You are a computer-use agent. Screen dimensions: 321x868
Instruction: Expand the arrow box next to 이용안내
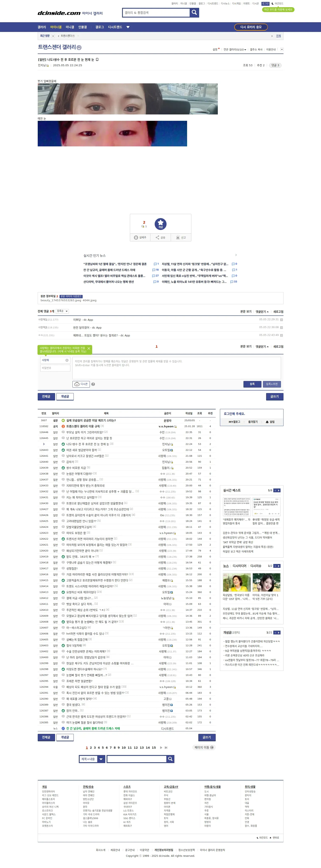pyautogui.click(x=282, y=49)
